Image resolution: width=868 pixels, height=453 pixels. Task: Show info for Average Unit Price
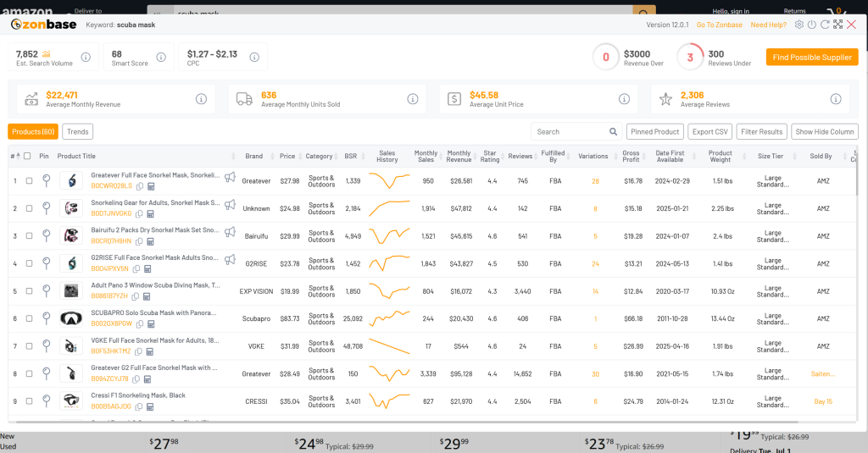point(624,99)
